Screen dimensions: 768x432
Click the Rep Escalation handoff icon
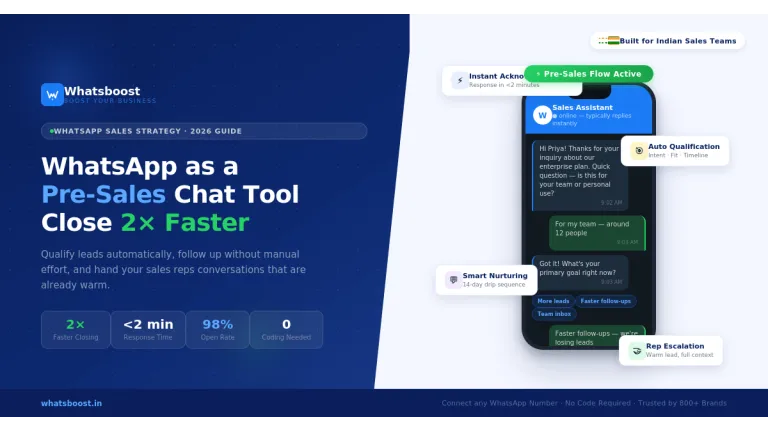[x=637, y=351]
